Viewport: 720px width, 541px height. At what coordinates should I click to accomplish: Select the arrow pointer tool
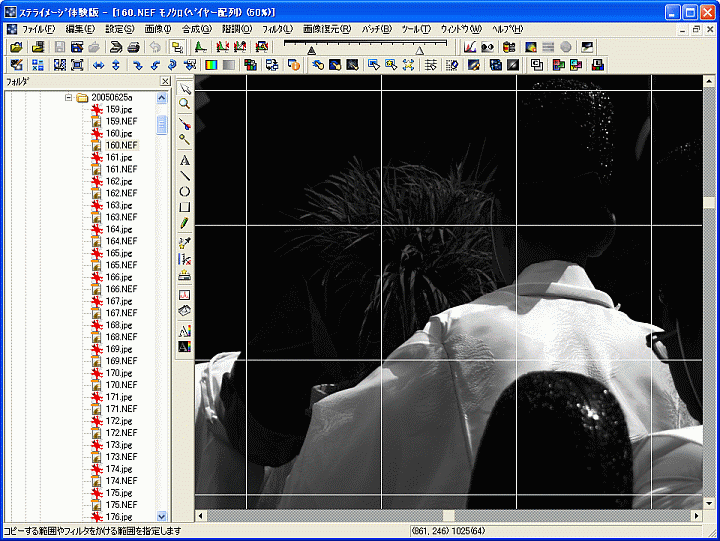[185, 90]
